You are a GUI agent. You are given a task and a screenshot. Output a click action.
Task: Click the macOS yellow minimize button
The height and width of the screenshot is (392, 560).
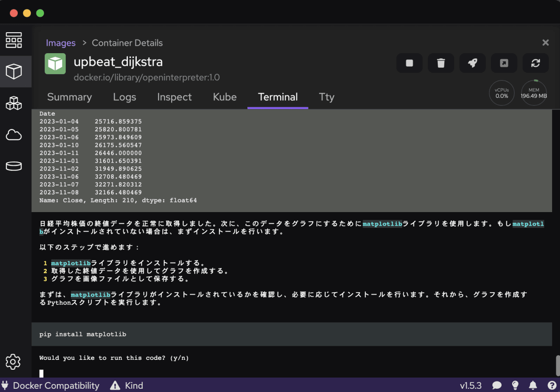click(x=27, y=13)
